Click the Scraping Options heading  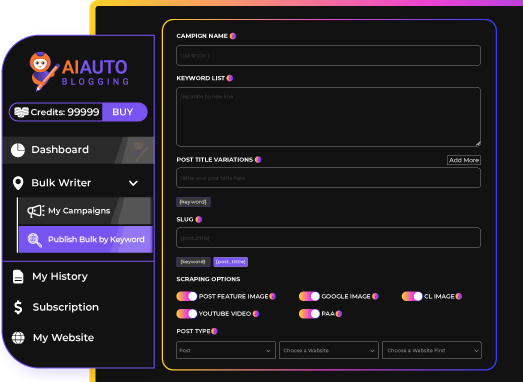click(x=208, y=279)
